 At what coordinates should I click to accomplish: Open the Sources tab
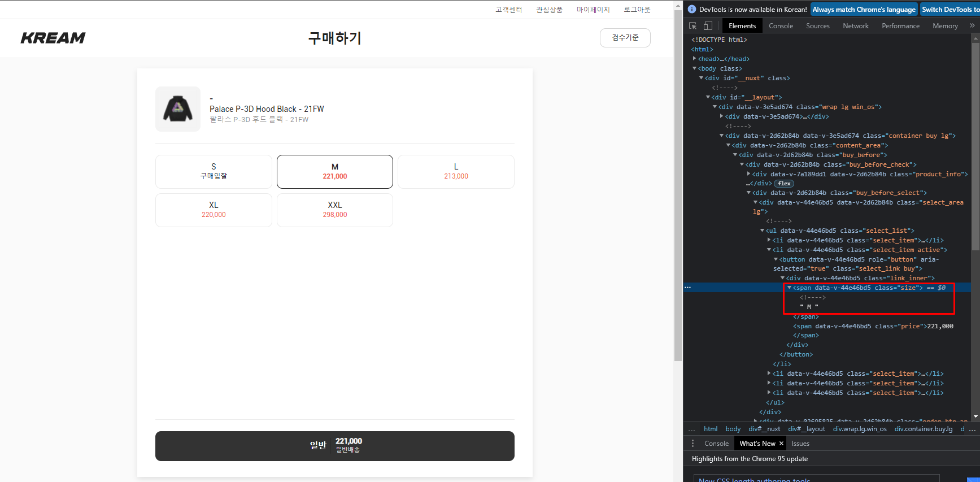click(x=818, y=26)
